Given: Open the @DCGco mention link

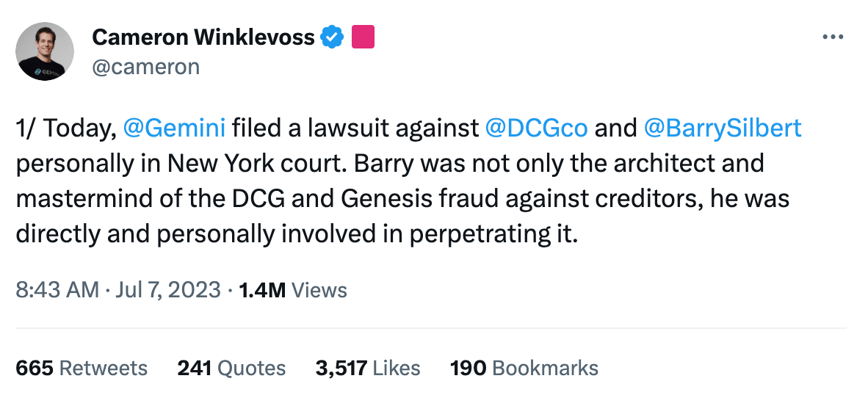Looking at the screenshot, I should tap(536, 128).
